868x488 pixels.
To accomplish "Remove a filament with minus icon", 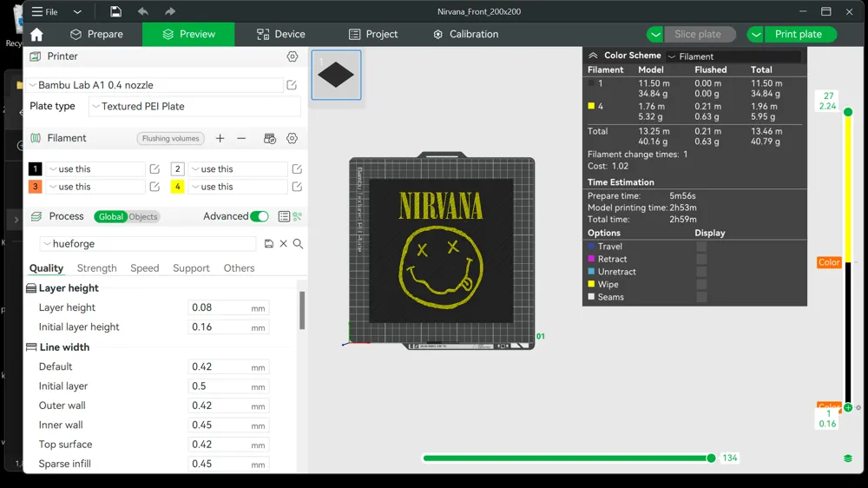I will click(x=241, y=138).
